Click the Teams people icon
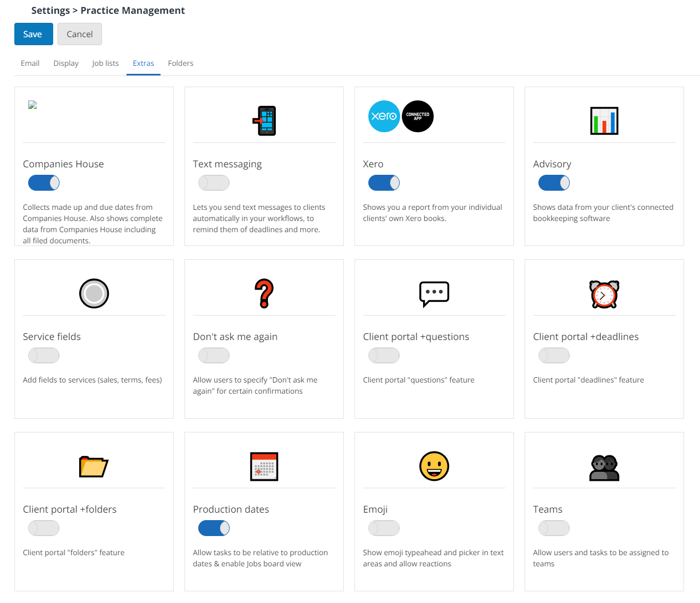 coord(604,468)
